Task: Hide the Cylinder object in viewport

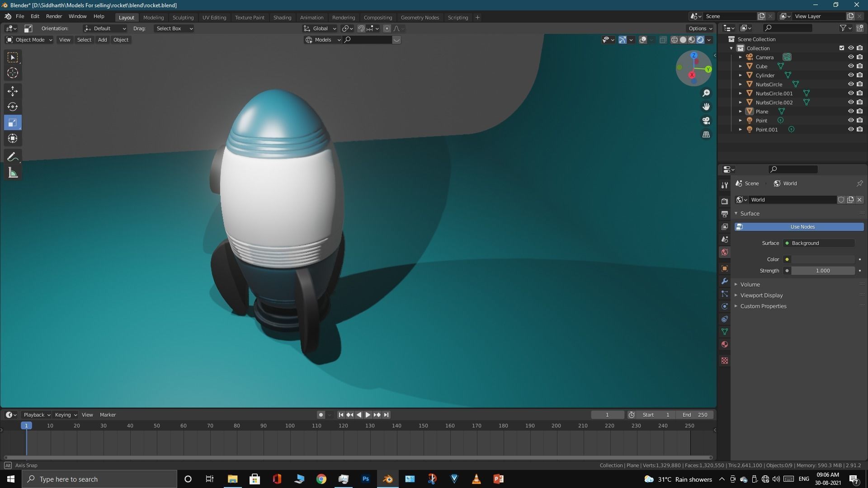Action: click(x=850, y=75)
